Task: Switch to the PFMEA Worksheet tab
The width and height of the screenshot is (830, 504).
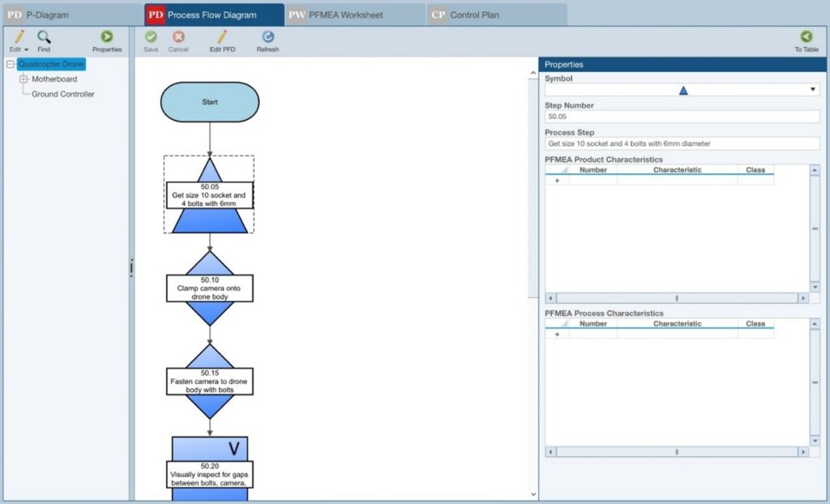Action: click(x=344, y=14)
